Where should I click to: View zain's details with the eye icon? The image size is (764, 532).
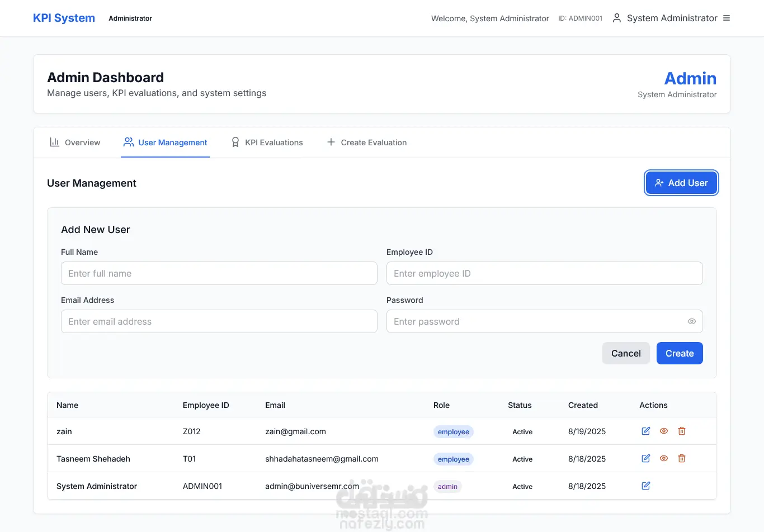[x=664, y=431]
